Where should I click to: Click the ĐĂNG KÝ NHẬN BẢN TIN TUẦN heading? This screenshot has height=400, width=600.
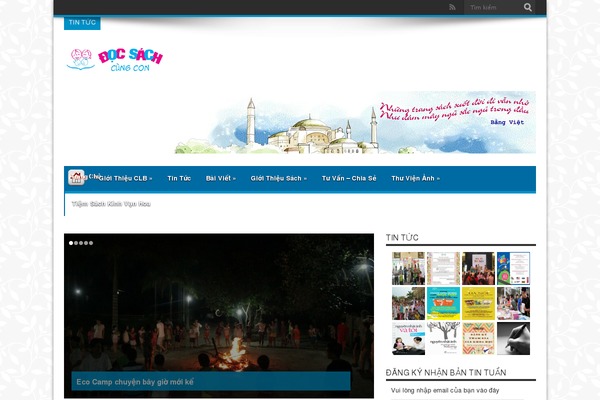pyautogui.click(x=446, y=372)
